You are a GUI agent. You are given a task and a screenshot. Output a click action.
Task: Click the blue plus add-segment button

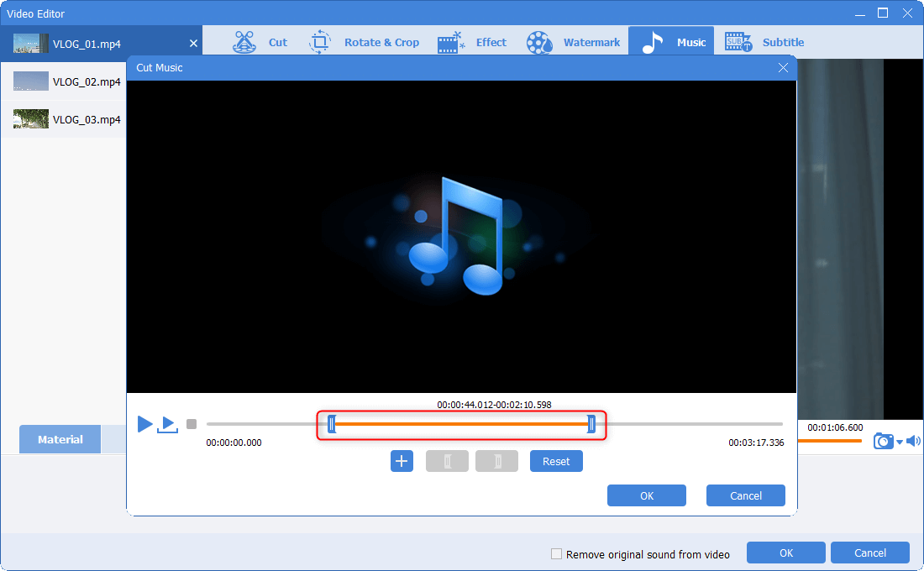pyautogui.click(x=402, y=461)
